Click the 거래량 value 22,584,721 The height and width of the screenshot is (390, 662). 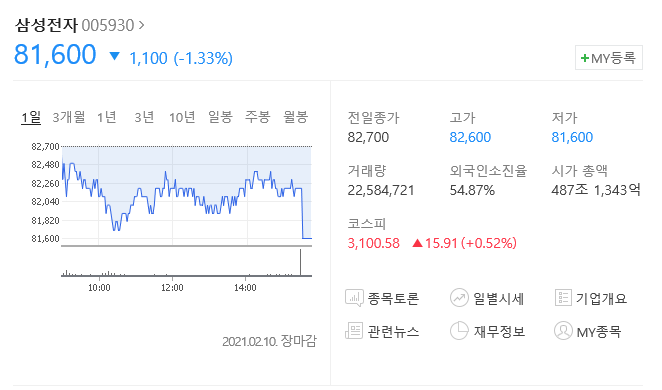click(x=381, y=190)
